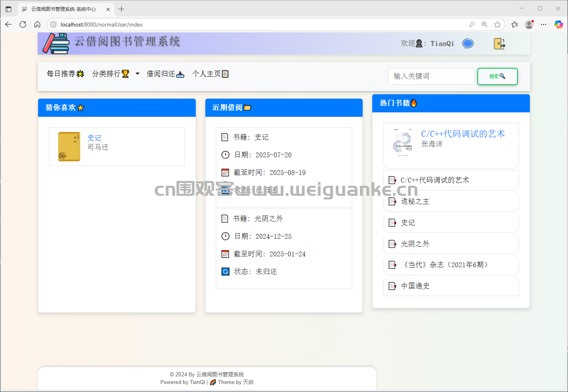Screen dimensions: 568x392
Task: Expand the 分类排行 dropdown arrow
Action: click(x=138, y=74)
